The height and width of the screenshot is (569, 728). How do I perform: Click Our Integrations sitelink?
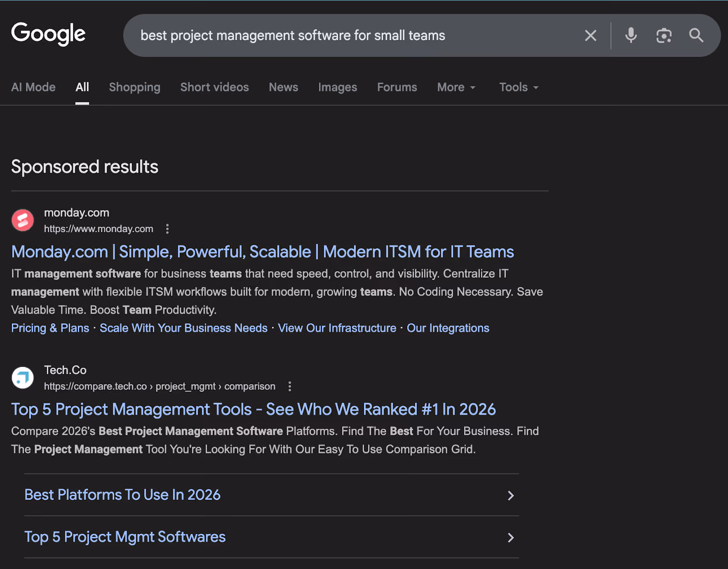tap(448, 328)
